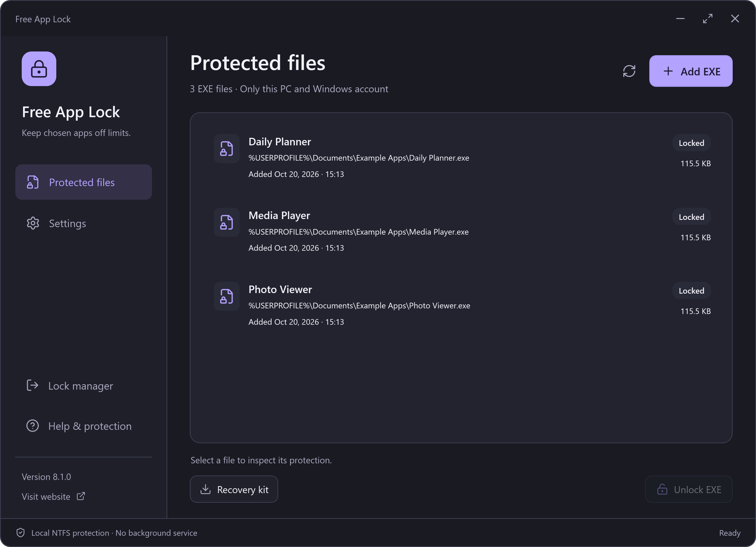Viewport: 756px width, 547px height.
Task: Click the Lock manager exit-arrow icon
Action: tap(32, 385)
